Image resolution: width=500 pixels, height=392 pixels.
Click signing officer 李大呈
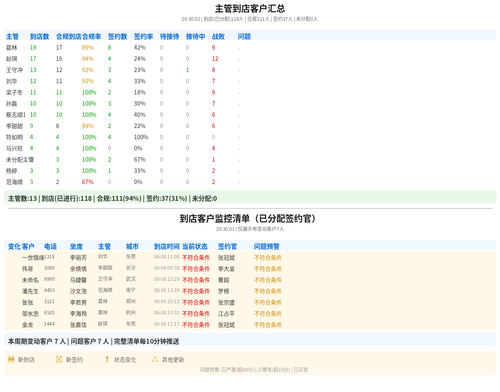tap(226, 269)
